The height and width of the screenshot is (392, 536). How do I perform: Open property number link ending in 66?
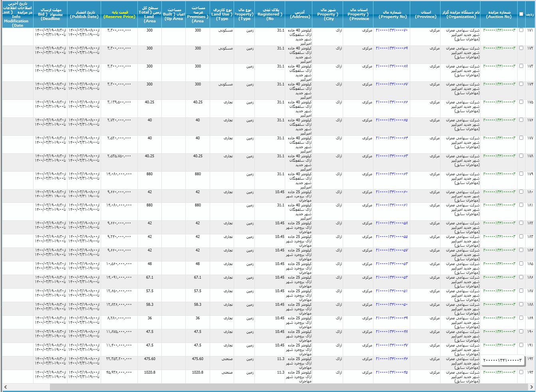(392, 102)
